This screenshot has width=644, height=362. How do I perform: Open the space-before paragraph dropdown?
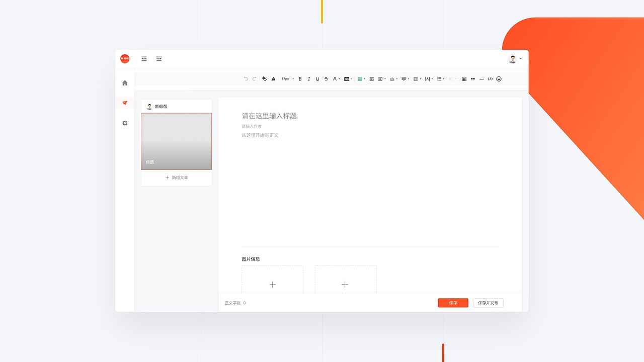[x=393, y=79]
